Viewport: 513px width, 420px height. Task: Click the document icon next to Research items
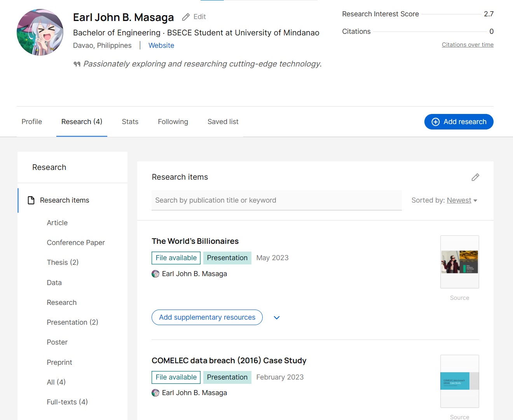click(30, 200)
